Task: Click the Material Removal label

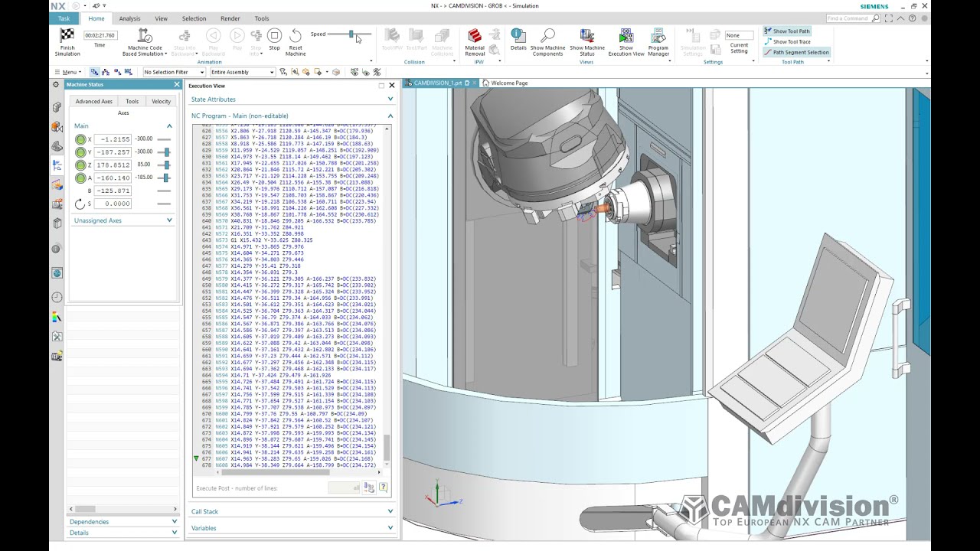Action: click(475, 51)
